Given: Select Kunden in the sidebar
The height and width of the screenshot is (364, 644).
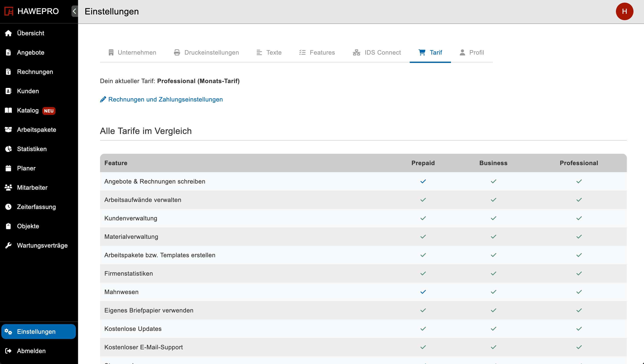Looking at the screenshot, I should [x=28, y=91].
